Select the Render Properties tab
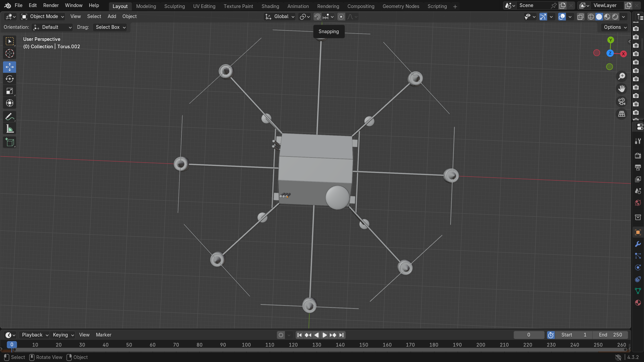Viewport: 644px width, 362px height. [x=638, y=156]
